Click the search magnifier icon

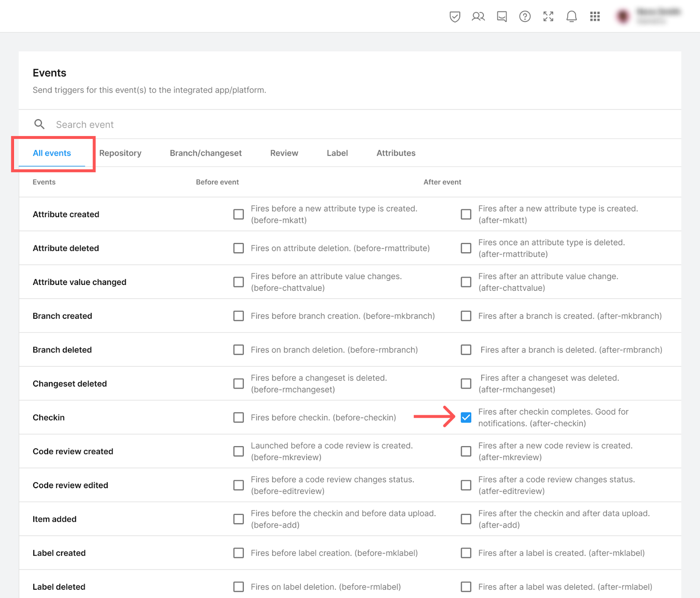pos(39,124)
